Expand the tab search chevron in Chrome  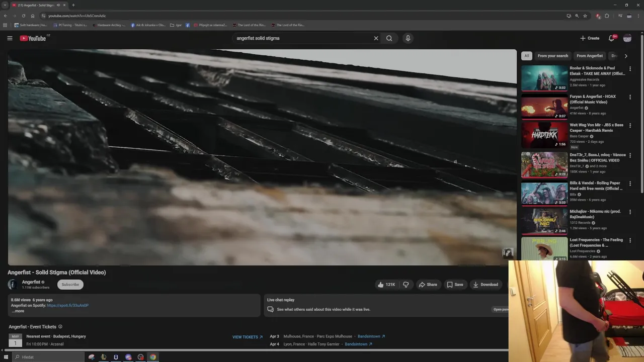5,5
